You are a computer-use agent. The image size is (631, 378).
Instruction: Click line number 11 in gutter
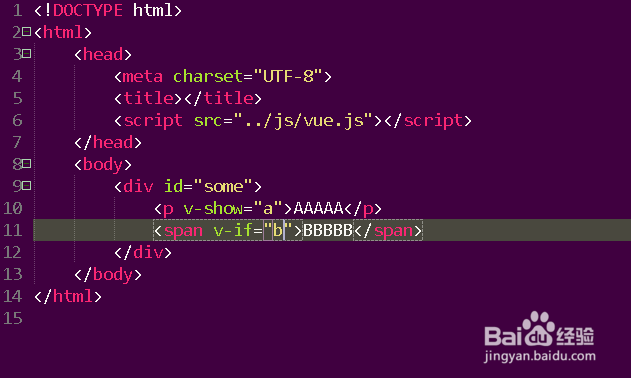pos(12,230)
